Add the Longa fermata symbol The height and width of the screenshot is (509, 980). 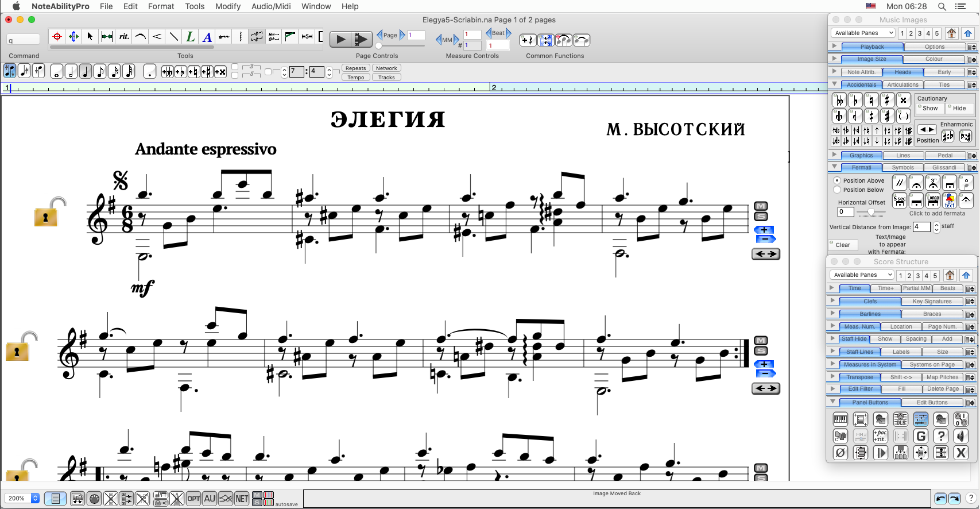(x=933, y=200)
